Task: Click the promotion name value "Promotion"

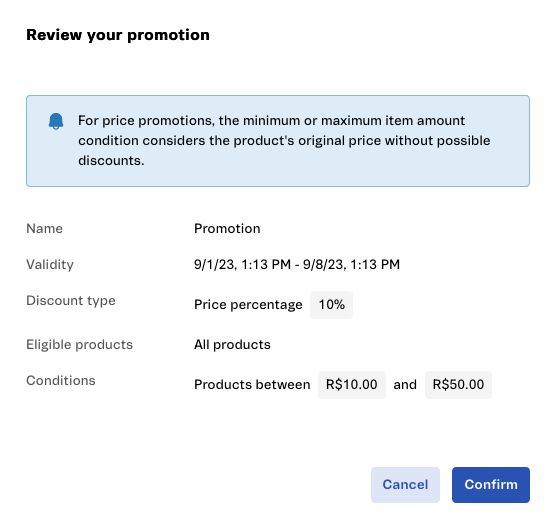Action: point(227,228)
